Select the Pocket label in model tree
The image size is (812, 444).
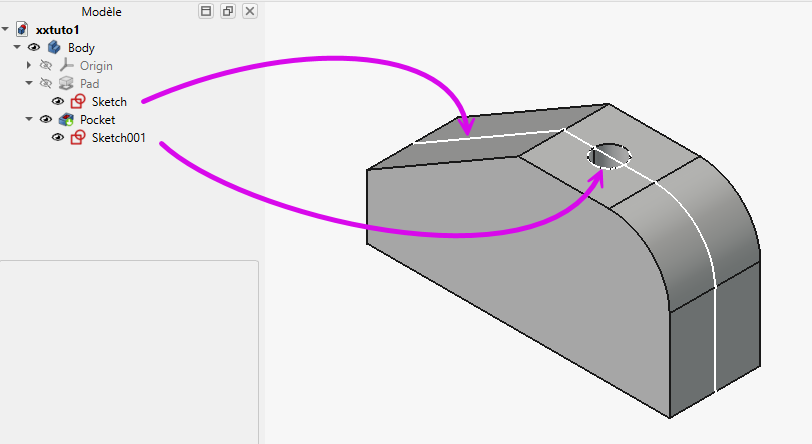click(x=97, y=120)
